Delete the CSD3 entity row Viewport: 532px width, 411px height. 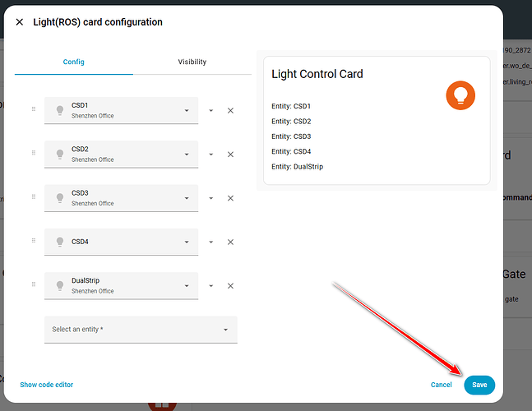tap(230, 198)
